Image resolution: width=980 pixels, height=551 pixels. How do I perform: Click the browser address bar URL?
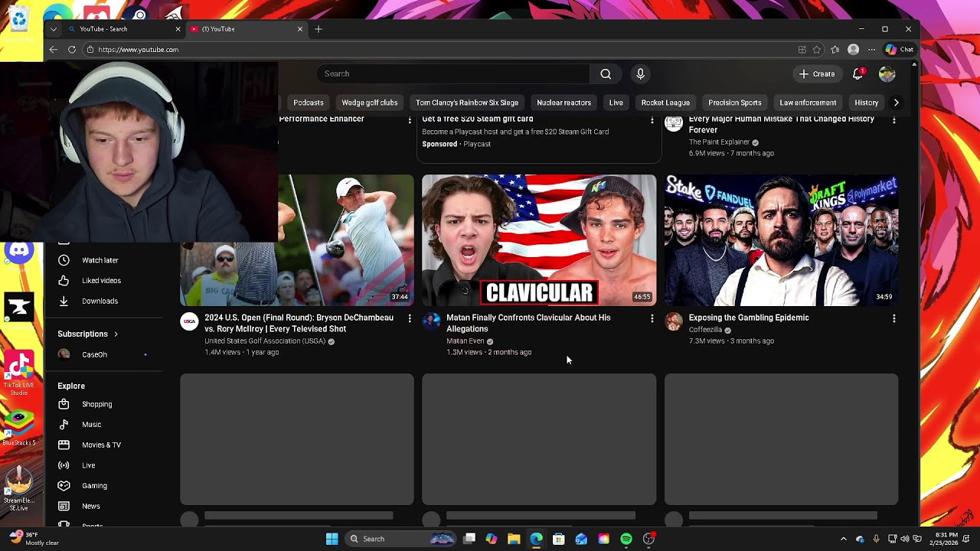click(138, 49)
